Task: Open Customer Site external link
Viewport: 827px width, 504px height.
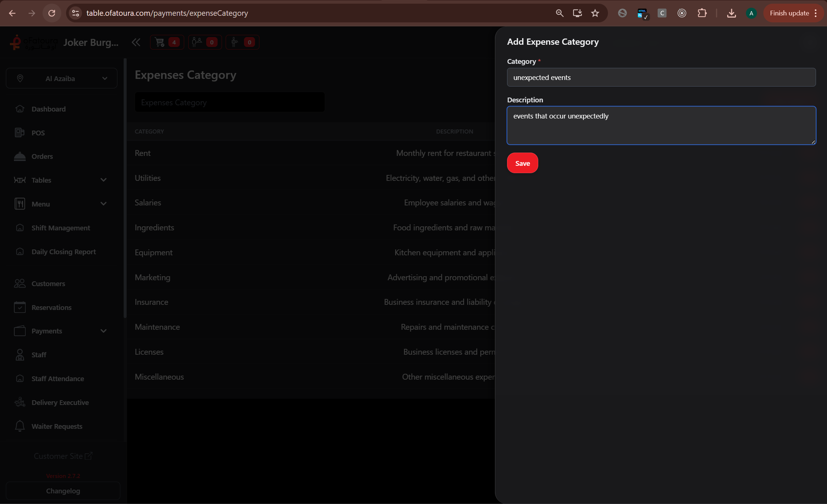Action: tap(63, 456)
